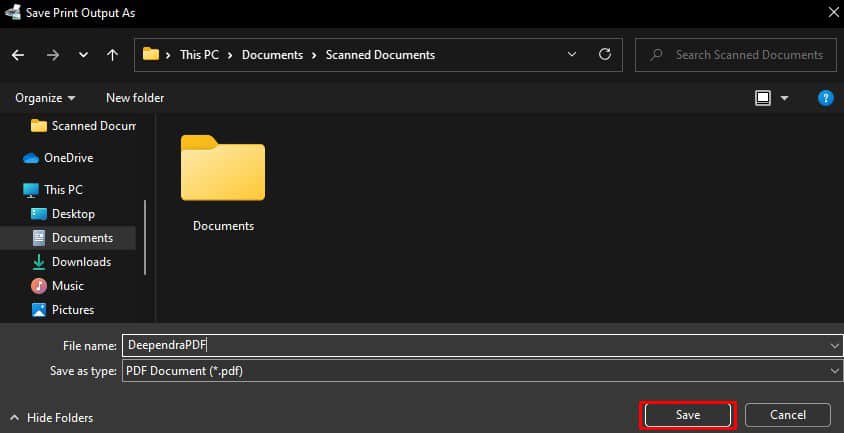Open the view options dropdown arrow

pyautogui.click(x=784, y=98)
